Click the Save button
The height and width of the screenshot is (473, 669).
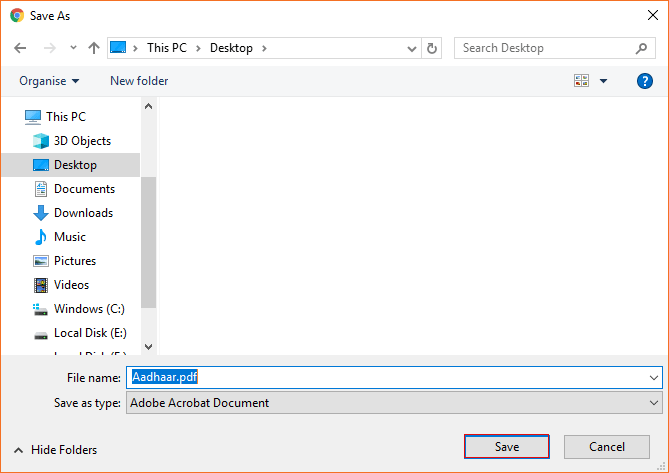pos(506,447)
